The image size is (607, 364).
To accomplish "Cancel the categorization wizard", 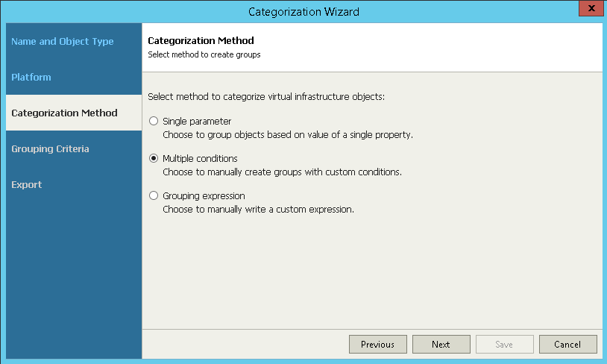I will tap(567, 344).
